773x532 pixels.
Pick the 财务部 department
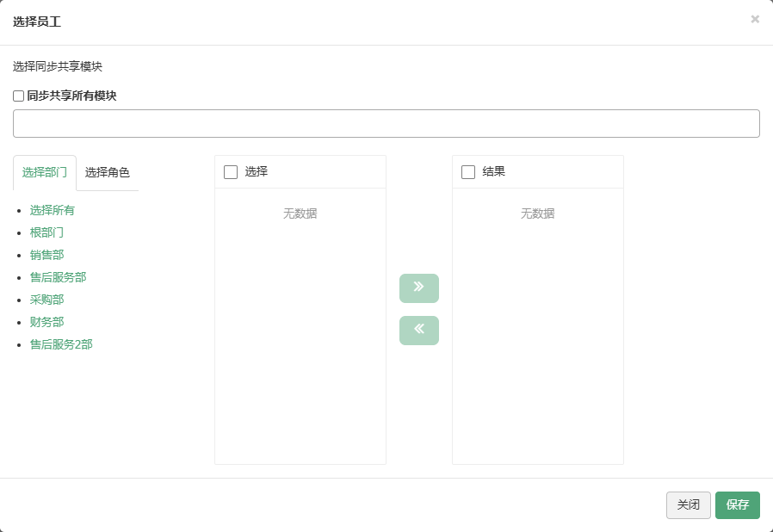pyautogui.click(x=46, y=322)
